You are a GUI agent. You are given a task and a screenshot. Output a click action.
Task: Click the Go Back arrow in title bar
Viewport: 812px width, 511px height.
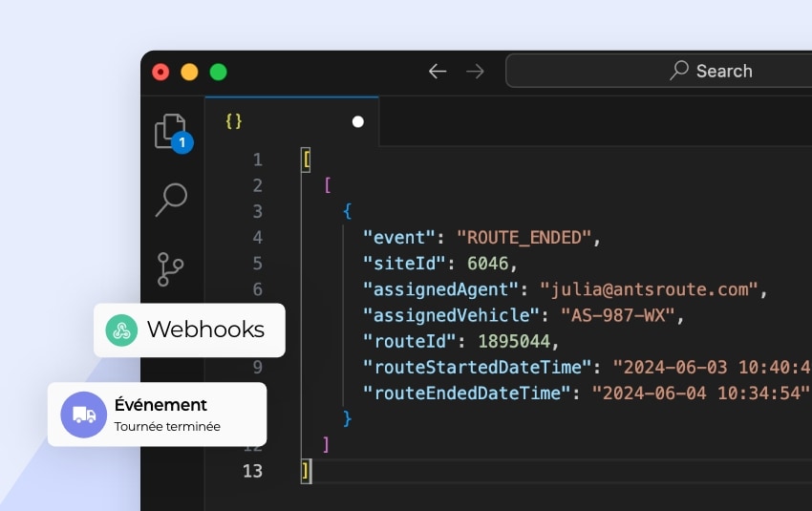438,72
